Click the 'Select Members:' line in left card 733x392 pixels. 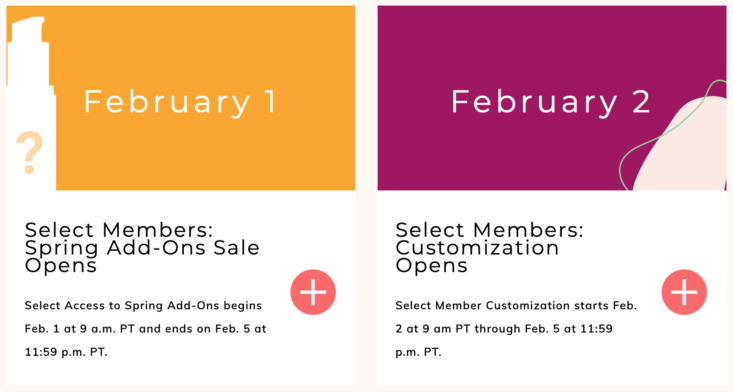point(119,230)
